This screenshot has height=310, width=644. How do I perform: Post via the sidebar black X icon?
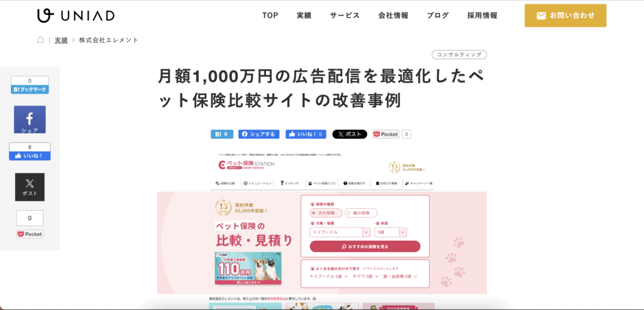coord(30,187)
